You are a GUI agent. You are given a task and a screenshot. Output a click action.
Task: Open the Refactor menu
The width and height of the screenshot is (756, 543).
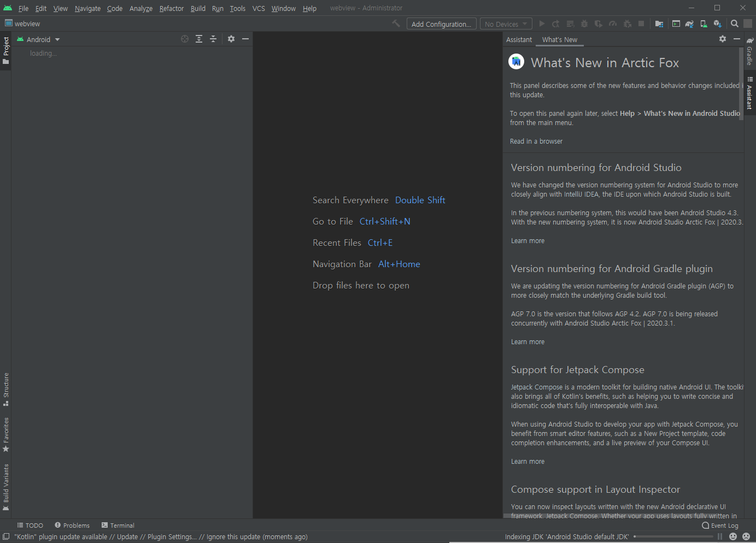pyautogui.click(x=171, y=8)
